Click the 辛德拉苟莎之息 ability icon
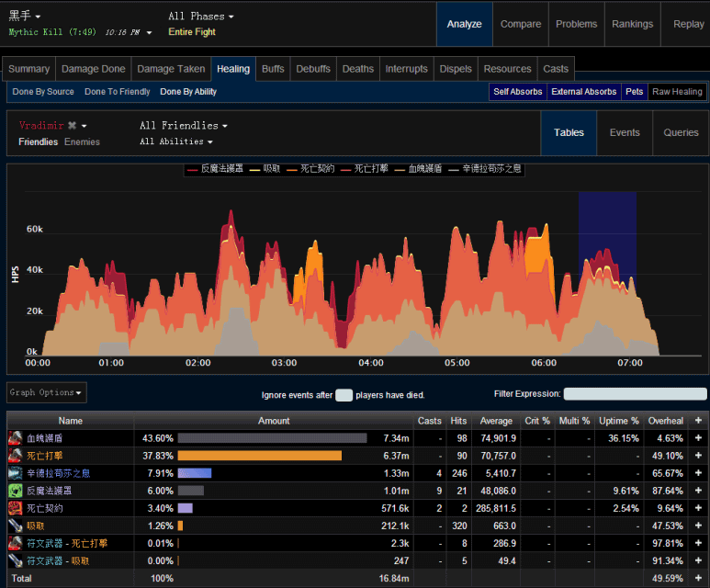 click(16, 473)
